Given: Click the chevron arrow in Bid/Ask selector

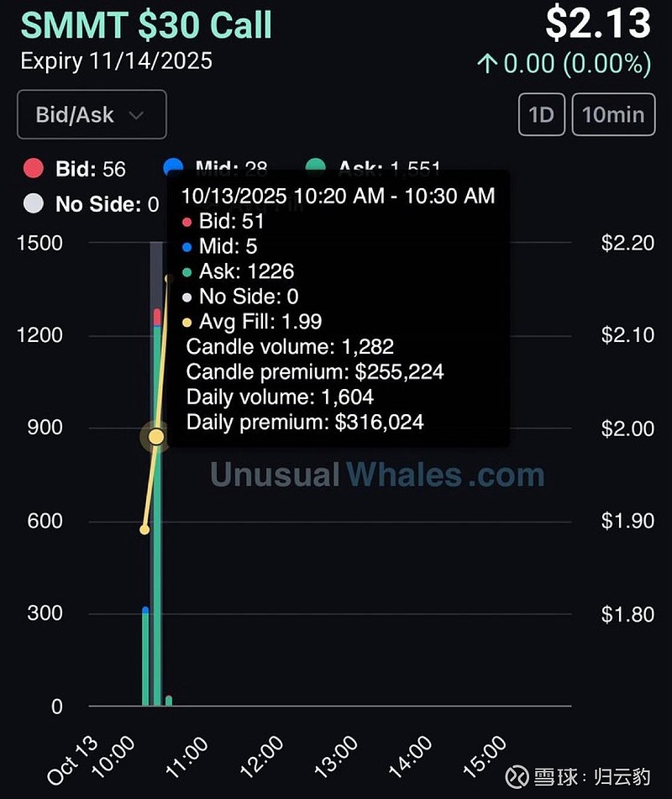Looking at the screenshot, I should click(136, 115).
